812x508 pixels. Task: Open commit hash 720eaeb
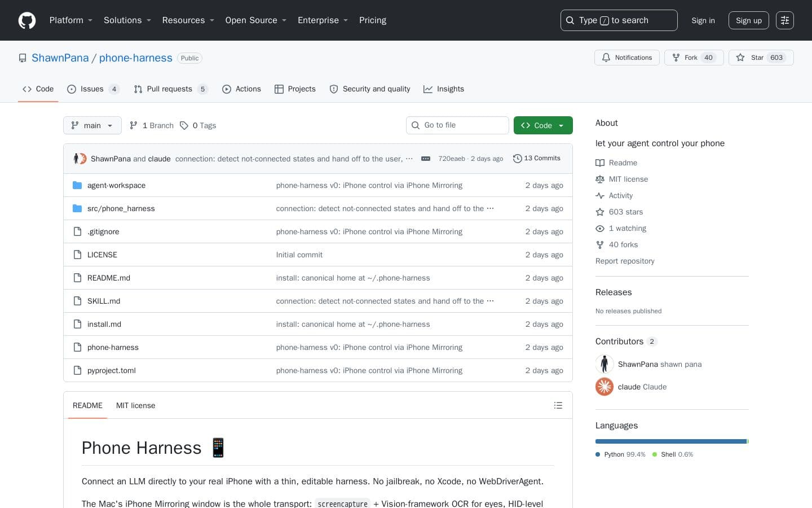pos(452,159)
